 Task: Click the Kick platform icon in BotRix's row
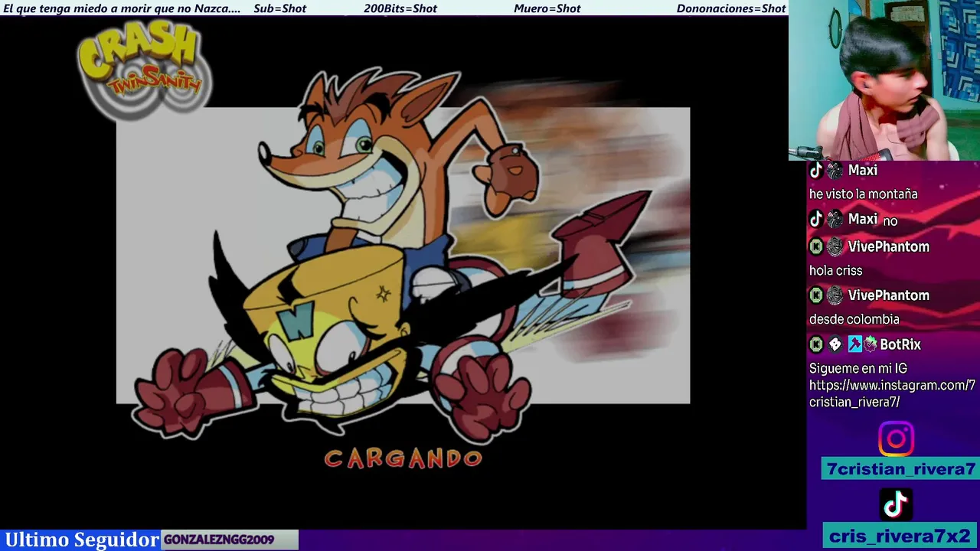816,344
